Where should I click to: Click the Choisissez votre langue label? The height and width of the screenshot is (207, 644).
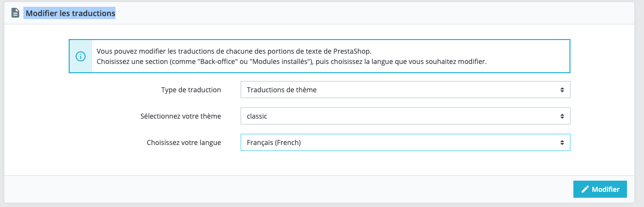tap(184, 143)
